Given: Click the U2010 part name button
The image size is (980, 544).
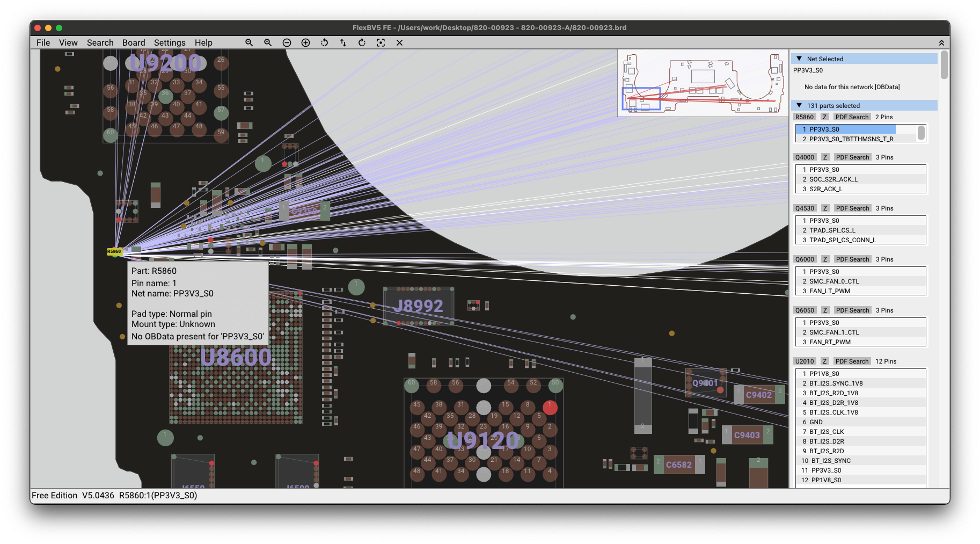Looking at the screenshot, I should point(805,361).
